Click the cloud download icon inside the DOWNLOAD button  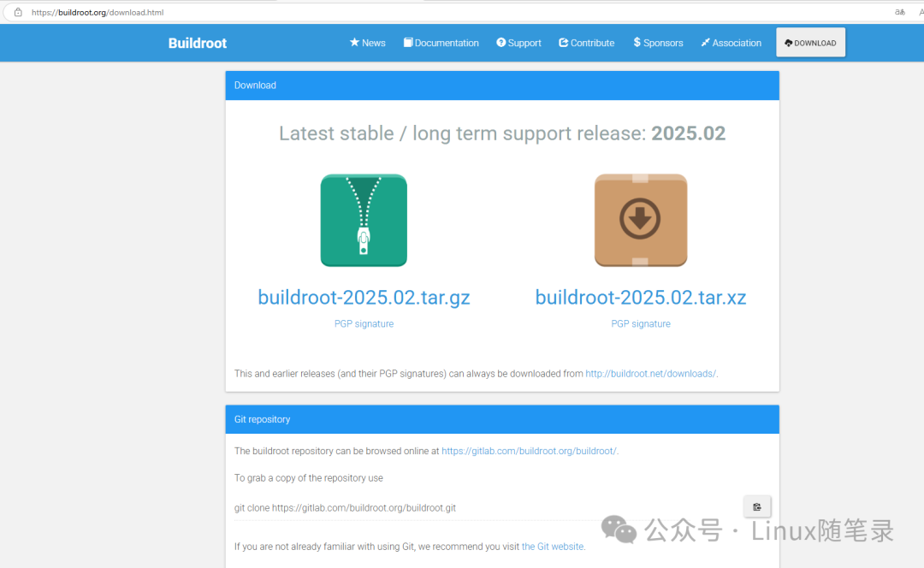[790, 42]
